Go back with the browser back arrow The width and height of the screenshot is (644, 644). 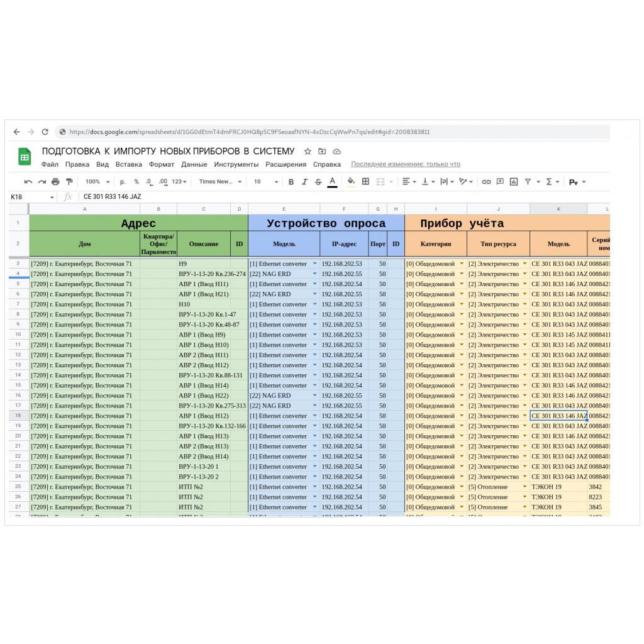[x=17, y=132]
